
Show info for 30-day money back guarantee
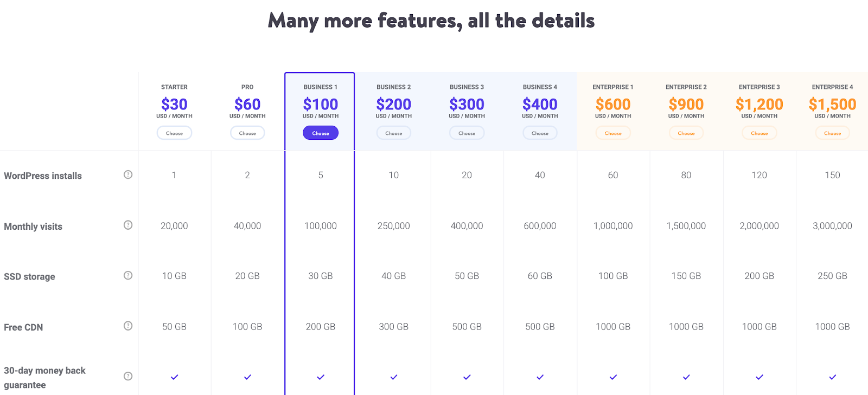[x=128, y=376]
